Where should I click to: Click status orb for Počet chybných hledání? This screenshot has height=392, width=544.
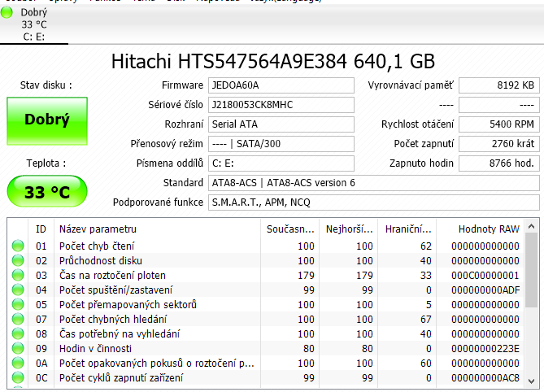18,319
